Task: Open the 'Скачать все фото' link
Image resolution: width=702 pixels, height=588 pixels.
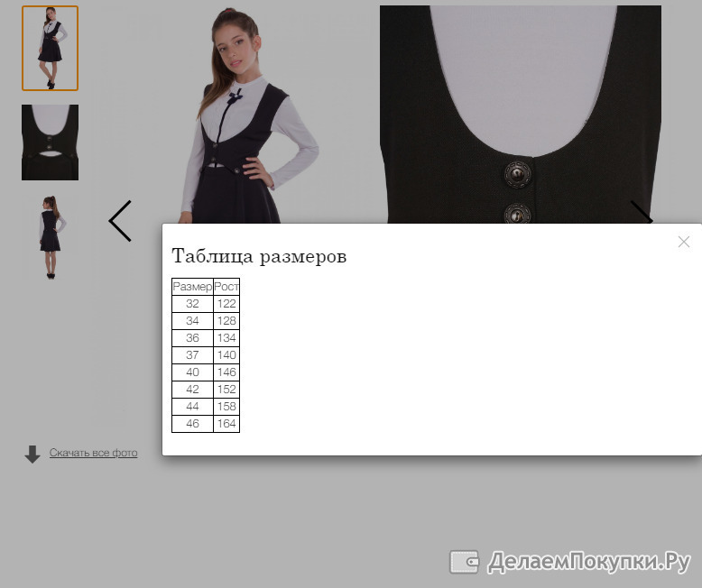Action: point(93,453)
